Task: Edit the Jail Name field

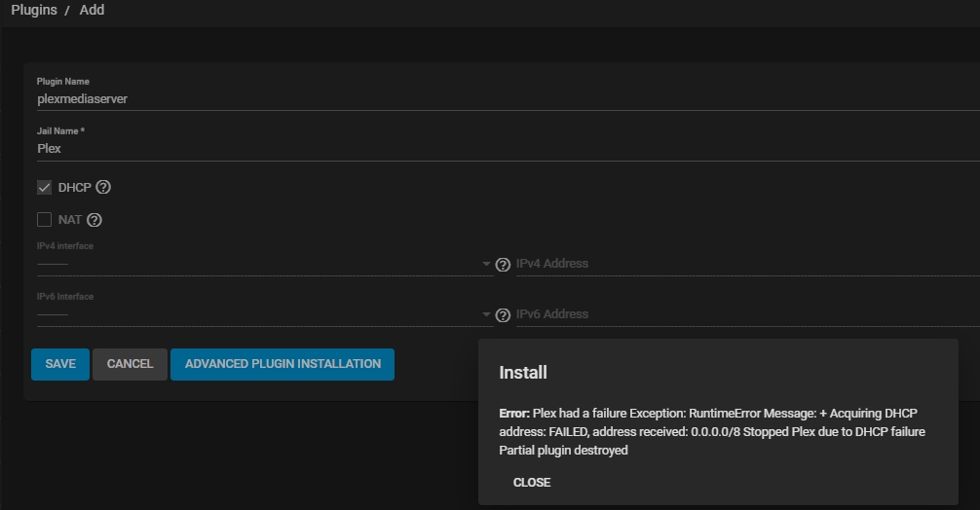Action: pos(508,149)
